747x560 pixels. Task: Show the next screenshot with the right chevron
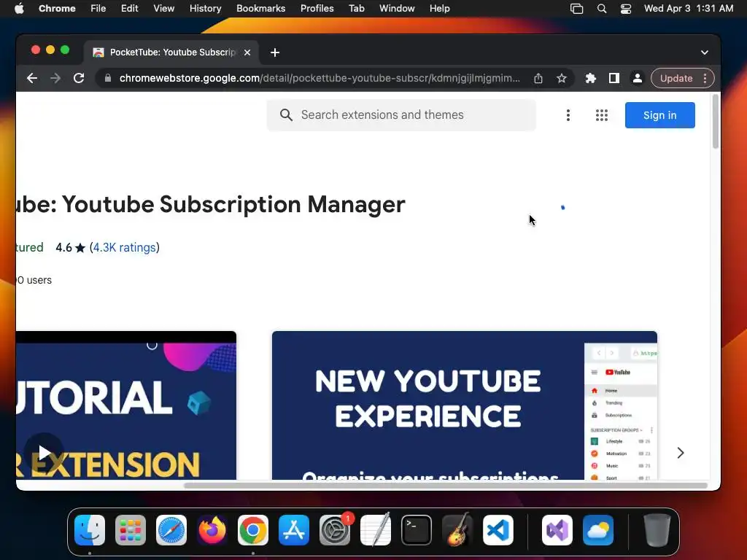(x=681, y=453)
